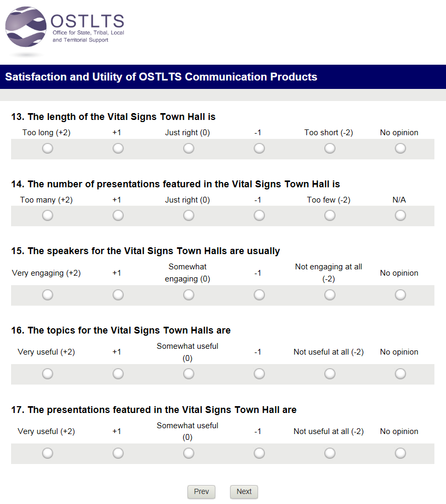This screenshot has height=504, width=446.
Task: Select '+1' rating for question 17
Action: pyautogui.click(x=118, y=453)
